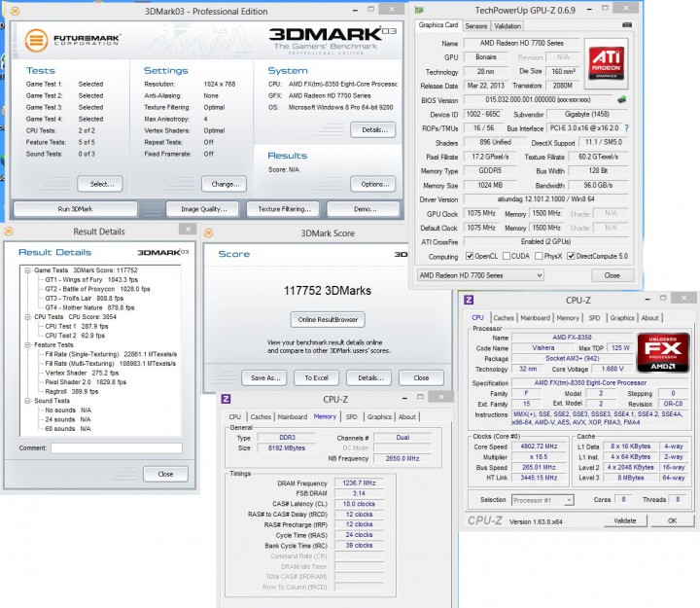The width and height of the screenshot is (700, 608).
Task: Collapse the Sound Tests tree node
Action: (27, 401)
